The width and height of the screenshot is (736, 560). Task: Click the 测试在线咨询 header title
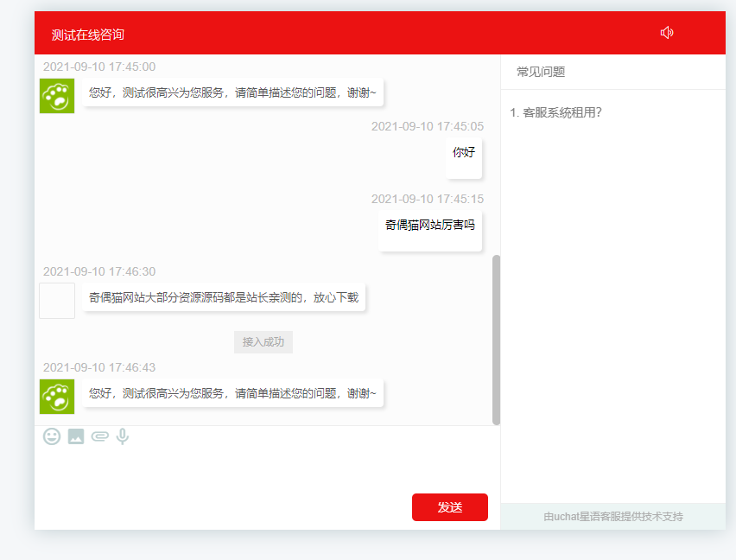88,35
